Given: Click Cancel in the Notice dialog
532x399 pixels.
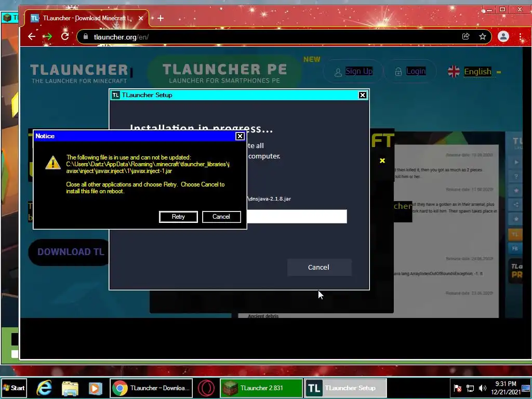Looking at the screenshot, I should pos(221,217).
